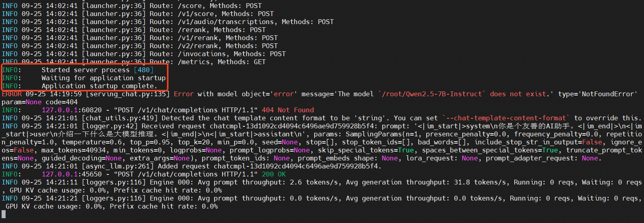Click the server process ID [480]
This screenshot has width=644, height=223.
(144, 70)
